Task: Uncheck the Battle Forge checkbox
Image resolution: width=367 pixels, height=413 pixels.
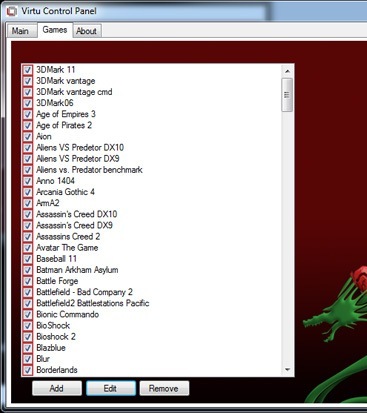Action: 28,281
